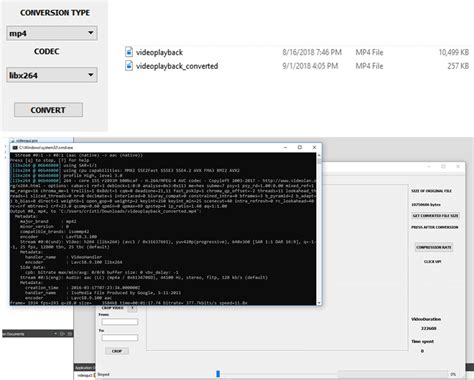Select the videoplayback file icon
474x380 pixels.
click(129, 52)
